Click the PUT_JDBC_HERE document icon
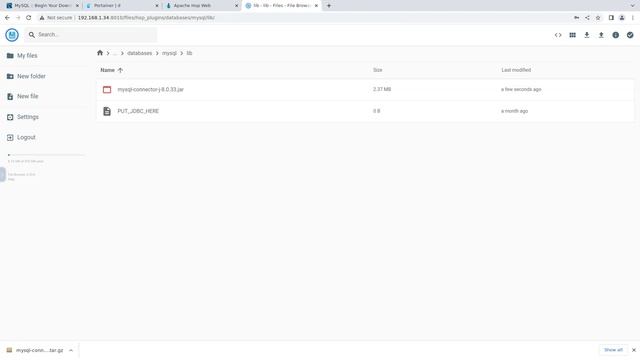Screen dimensions: 640x360 pyautogui.click(x=107, y=111)
